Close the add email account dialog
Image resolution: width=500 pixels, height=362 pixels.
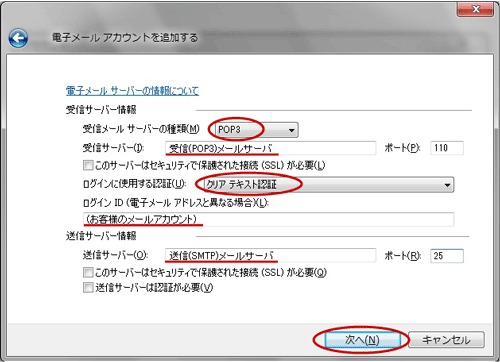476,9
